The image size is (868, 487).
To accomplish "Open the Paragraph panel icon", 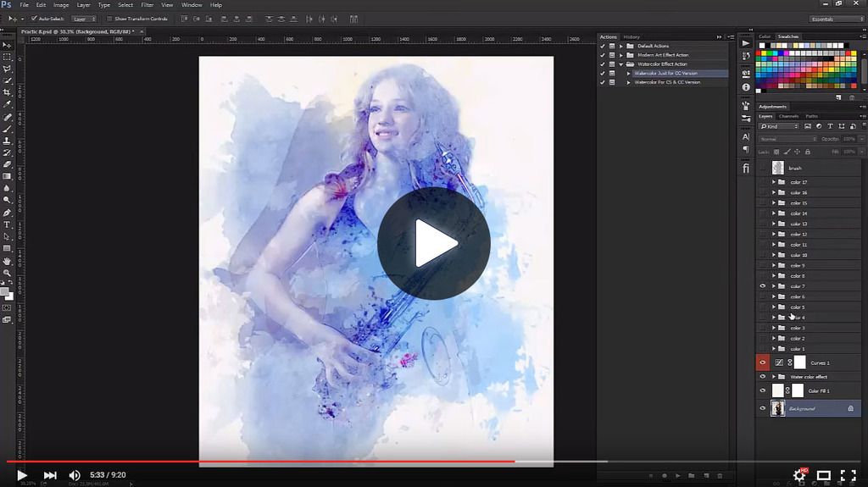I will [x=746, y=149].
